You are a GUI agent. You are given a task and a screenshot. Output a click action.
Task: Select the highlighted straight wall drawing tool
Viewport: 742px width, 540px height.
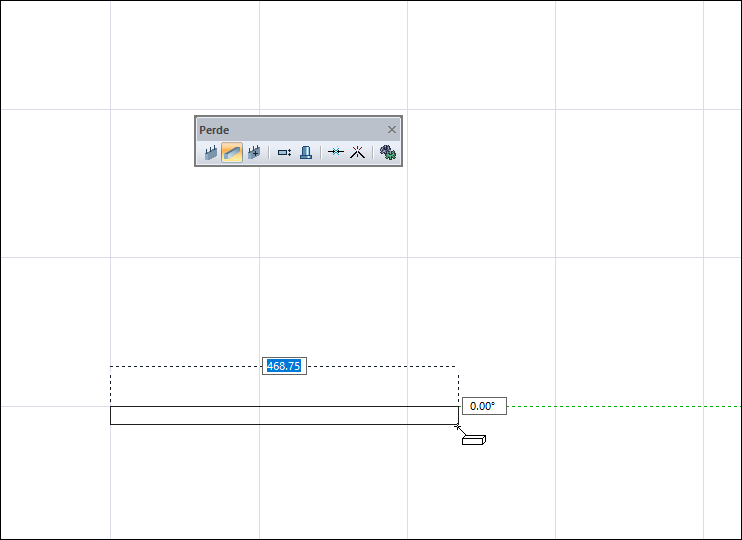click(232, 153)
